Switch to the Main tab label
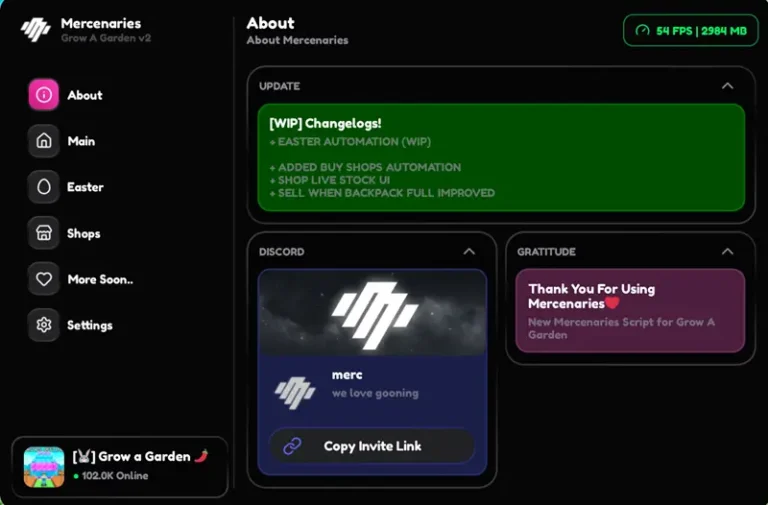 81,141
